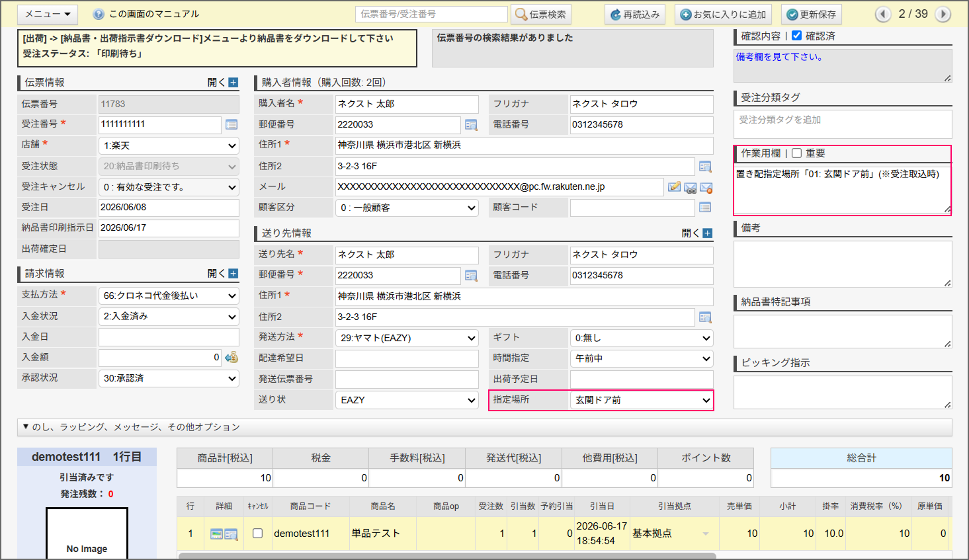This screenshot has height=560, width=969.
Task: Open the 指定場所 dropdown showing 玄関ドア前
Action: tap(642, 400)
